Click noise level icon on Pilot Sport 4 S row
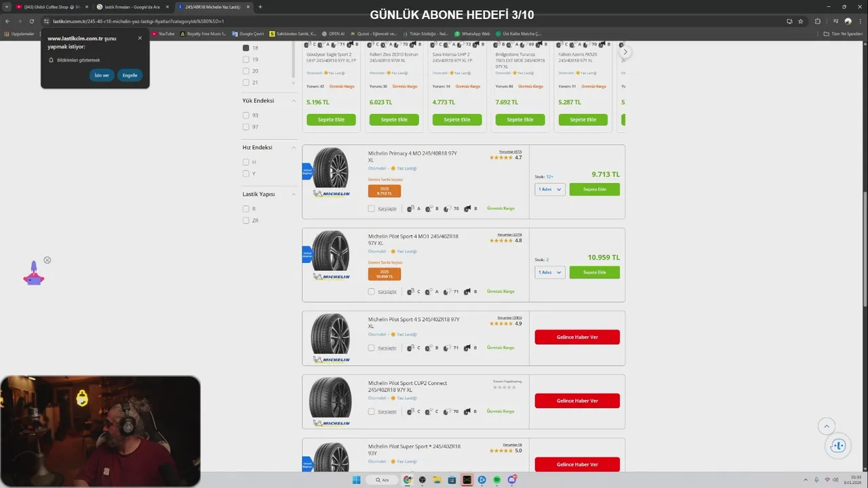 [x=447, y=348]
